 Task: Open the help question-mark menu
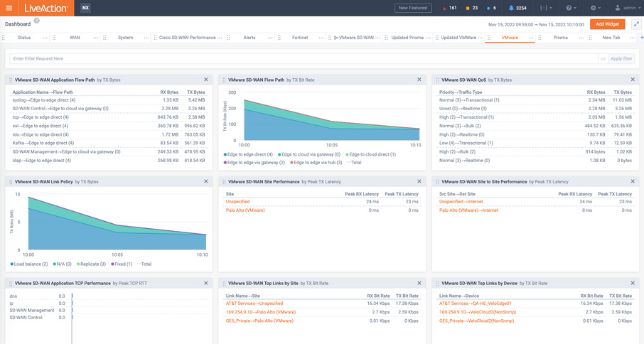click(571, 8)
